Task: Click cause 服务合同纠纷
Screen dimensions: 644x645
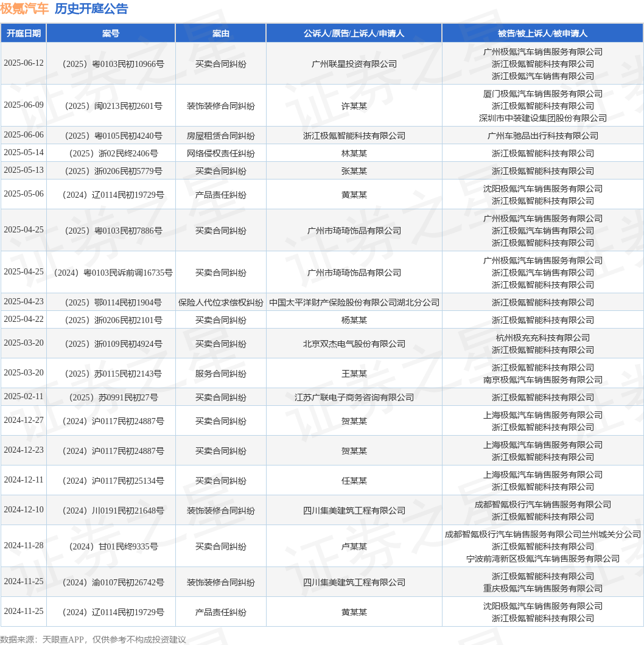Action: coord(220,374)
